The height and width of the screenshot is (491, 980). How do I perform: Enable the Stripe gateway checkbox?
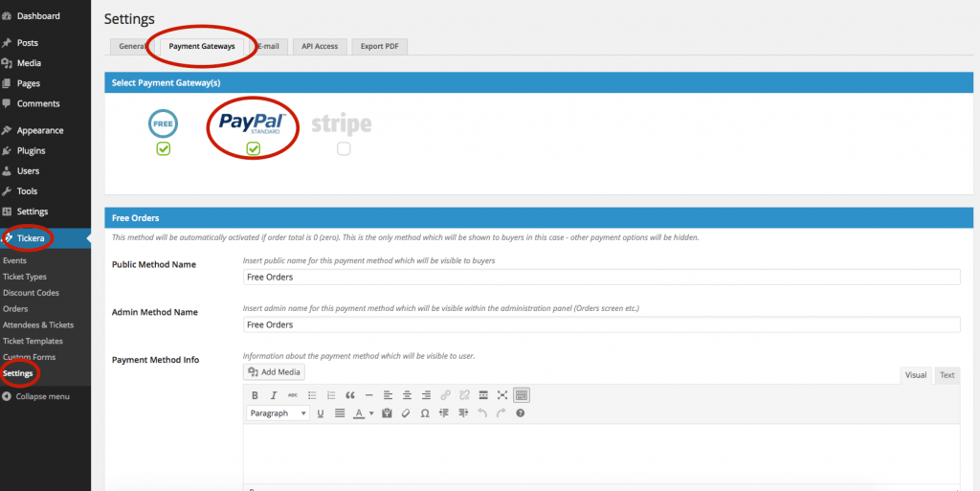coord(344,149)
